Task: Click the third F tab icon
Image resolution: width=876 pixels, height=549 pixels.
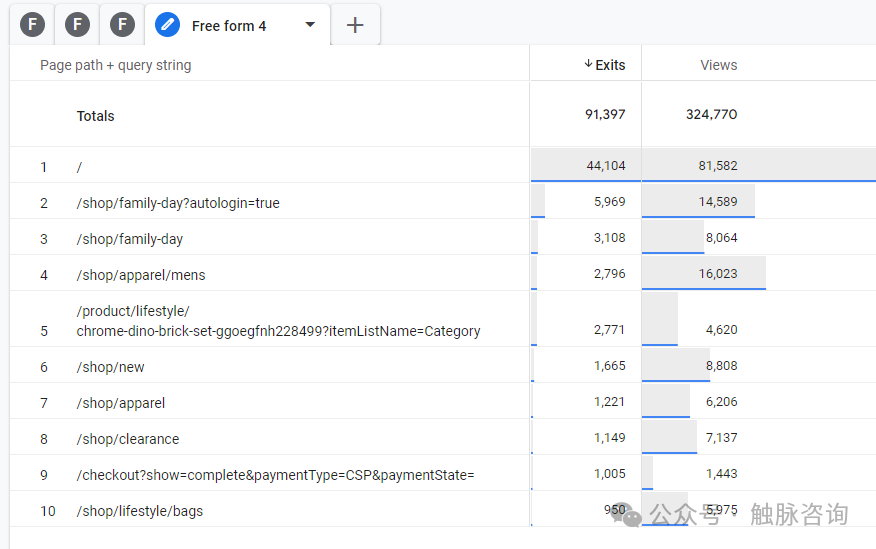Action: click(x=122, y=25)
